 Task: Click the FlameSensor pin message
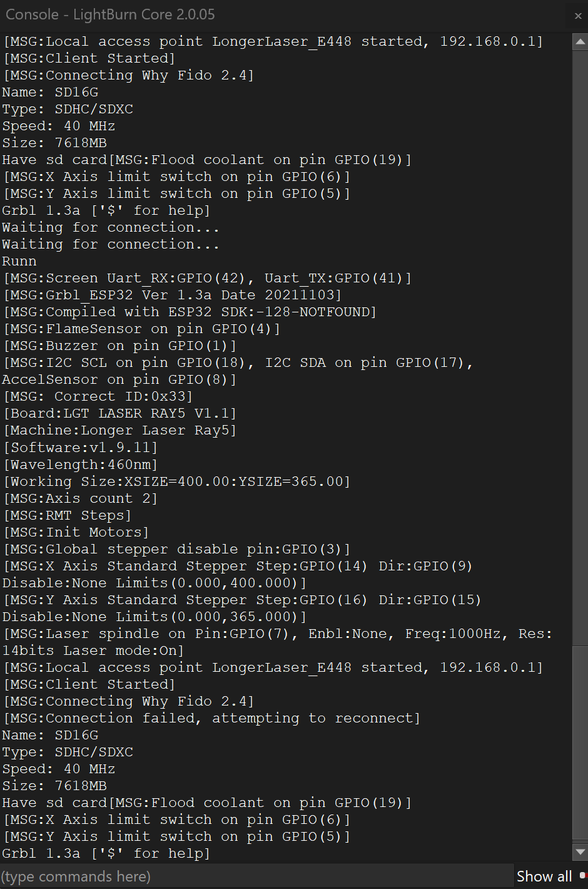click(141, 329)
